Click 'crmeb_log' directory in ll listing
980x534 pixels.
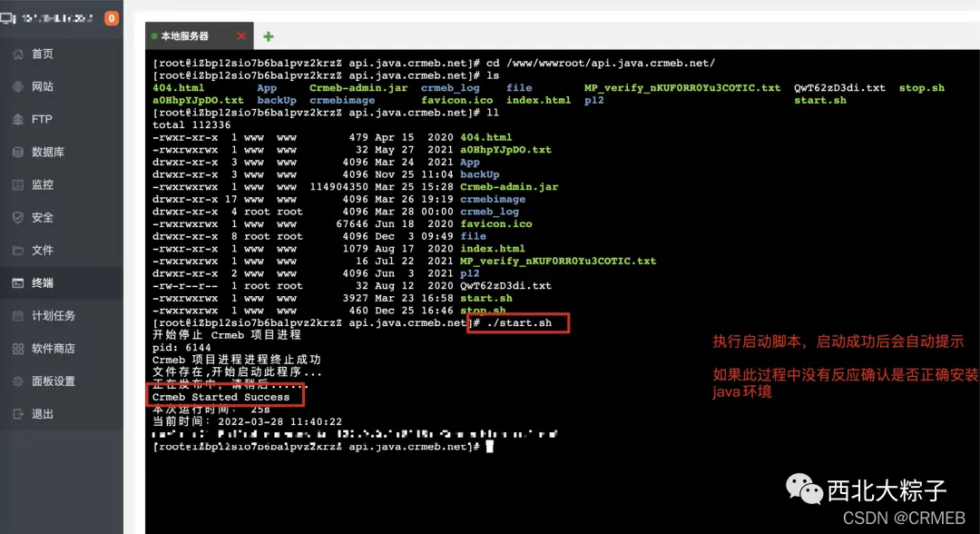pyautogui.click(x=489, y=212)
